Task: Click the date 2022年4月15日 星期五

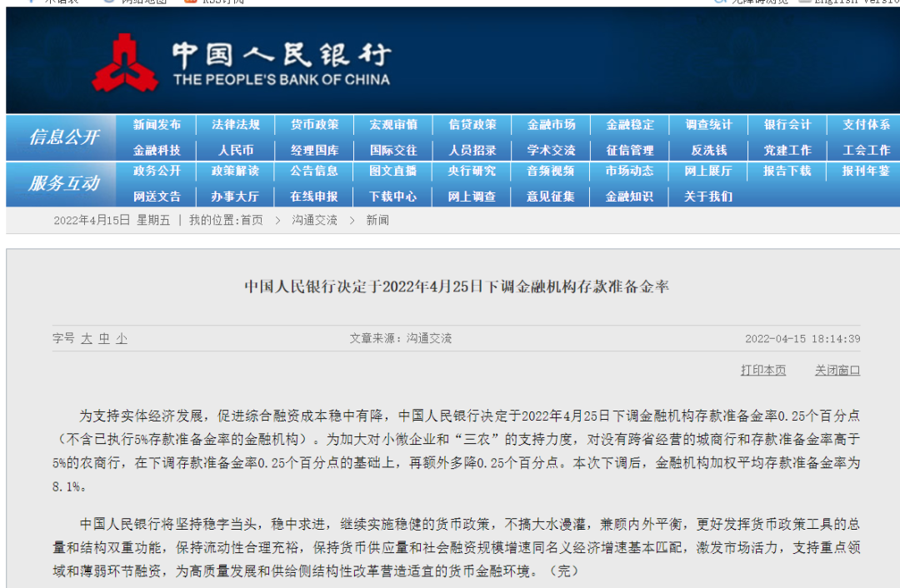Action: coord(112,220)
